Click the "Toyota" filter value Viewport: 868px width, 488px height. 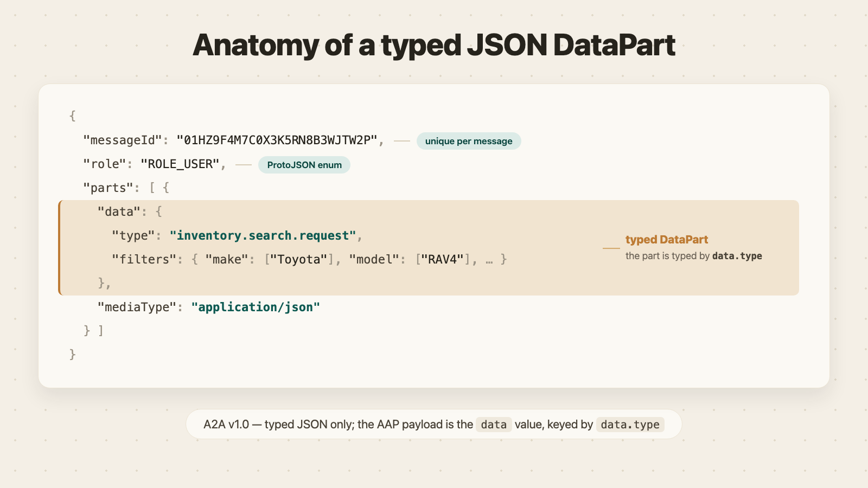(x=299, y=260)
